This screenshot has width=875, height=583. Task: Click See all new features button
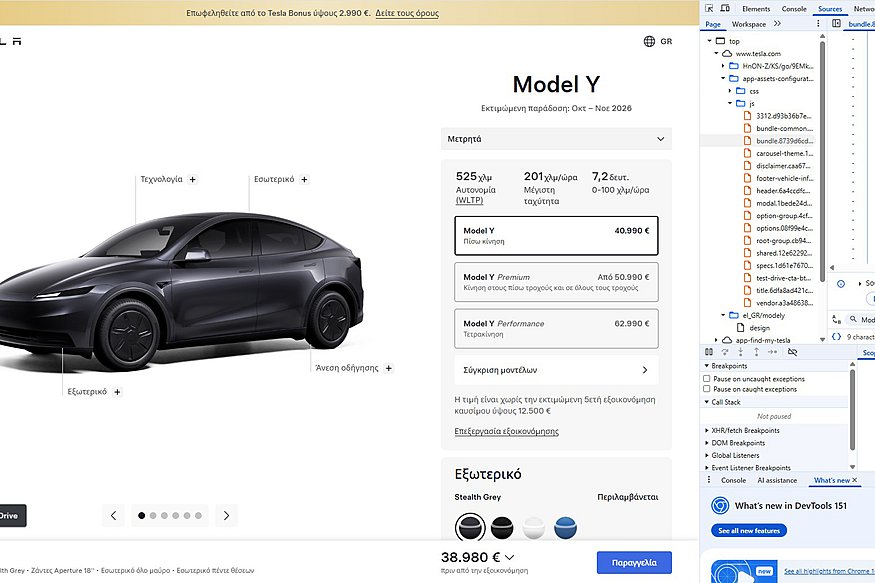(x=749, y=531)
